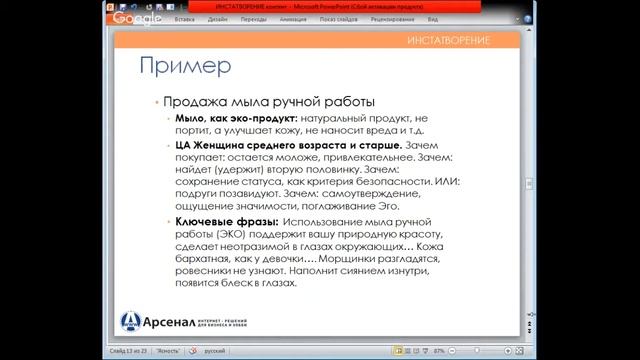Click bullet 'Продажа мыла ручной работы'
The image size is (640, 360).
pyautogui.click(x=269, y=102)
